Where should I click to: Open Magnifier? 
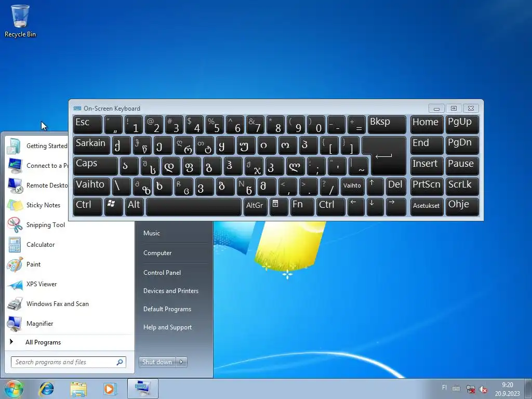[x=70, y=324]
